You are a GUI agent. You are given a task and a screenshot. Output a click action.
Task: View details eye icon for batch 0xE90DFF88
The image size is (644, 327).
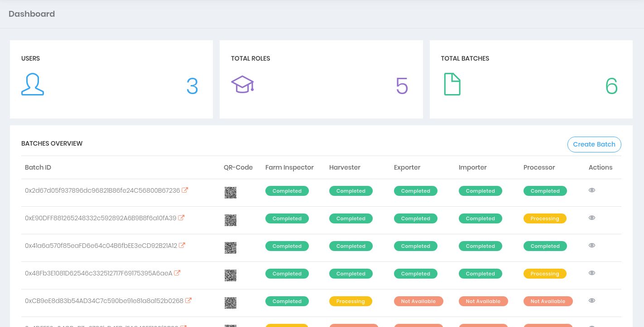click(592, 218)
